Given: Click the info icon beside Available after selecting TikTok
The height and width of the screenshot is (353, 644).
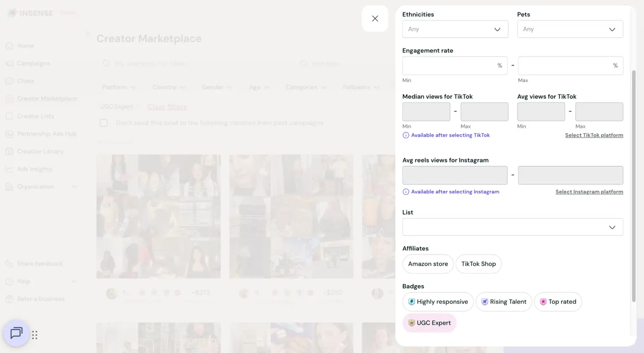Looking at the screenshot, I should (x=405, y=135).
